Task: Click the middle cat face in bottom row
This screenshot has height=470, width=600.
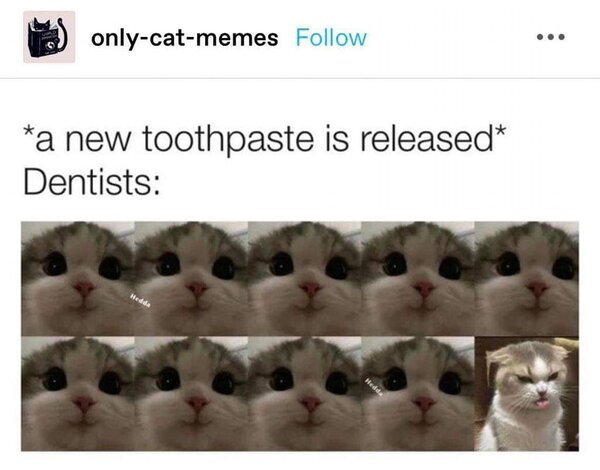Action: [x=305, y=394]
